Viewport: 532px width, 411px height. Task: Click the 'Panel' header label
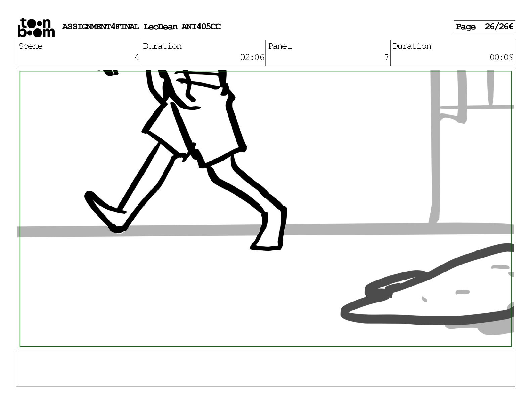[x=280, y=46]
